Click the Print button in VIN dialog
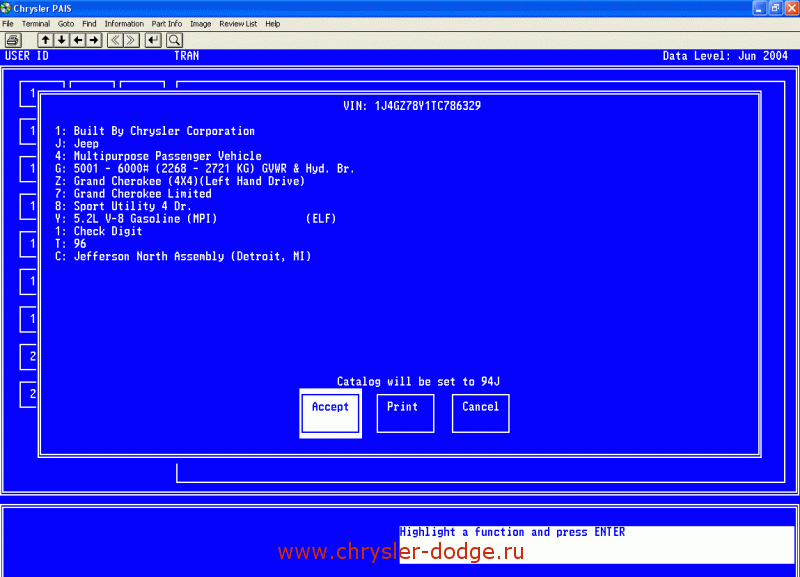800x577 pixels. click(406, 413)
